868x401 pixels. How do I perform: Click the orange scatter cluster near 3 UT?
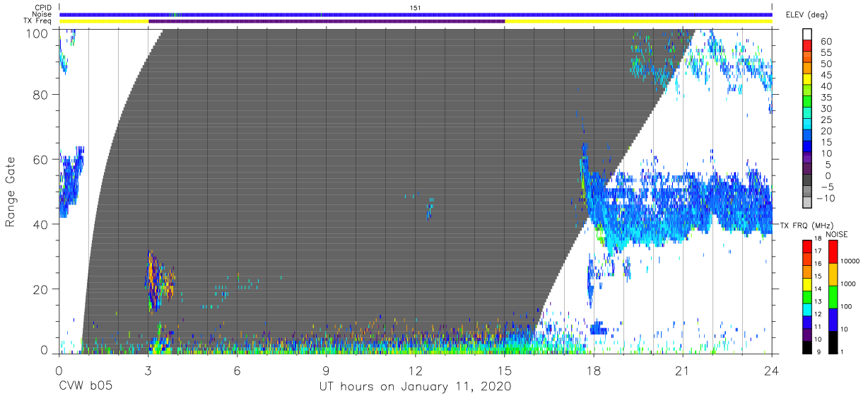click(x=160, y=280)
